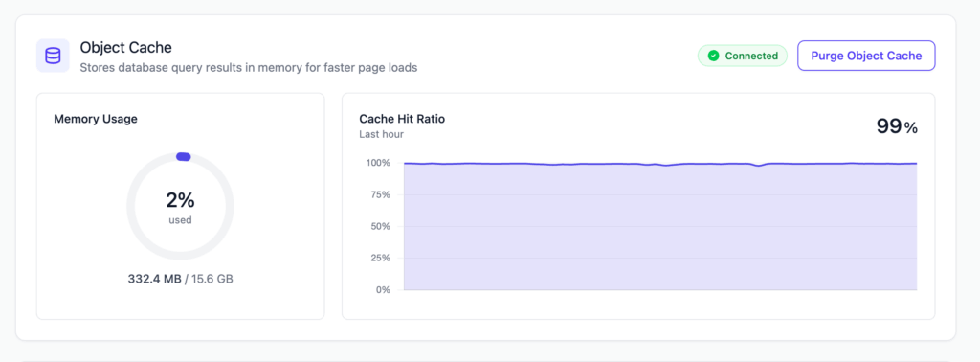The image size is (980, 362).
Task: Click the Purge Object Cache button
Action: coord(865,56)
